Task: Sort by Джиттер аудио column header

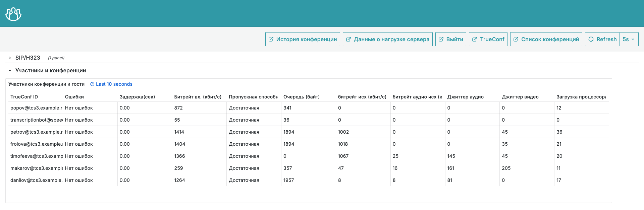Action: (466, 97)
